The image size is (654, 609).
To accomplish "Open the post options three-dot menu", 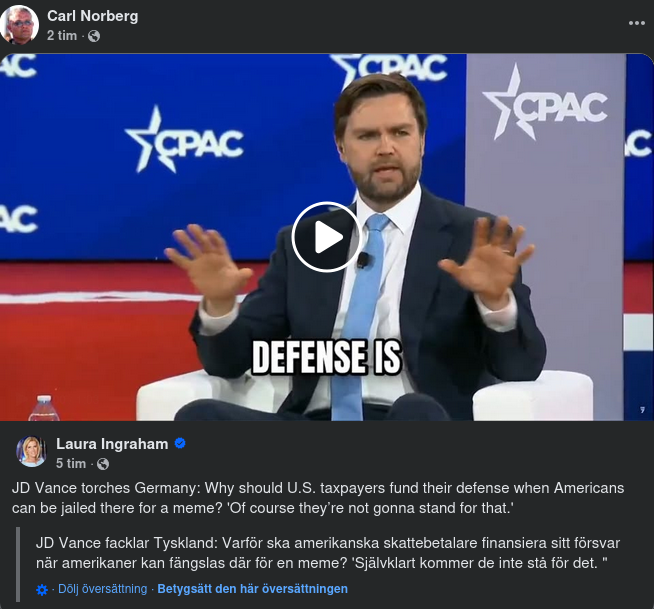I will (x=637, y=23).
